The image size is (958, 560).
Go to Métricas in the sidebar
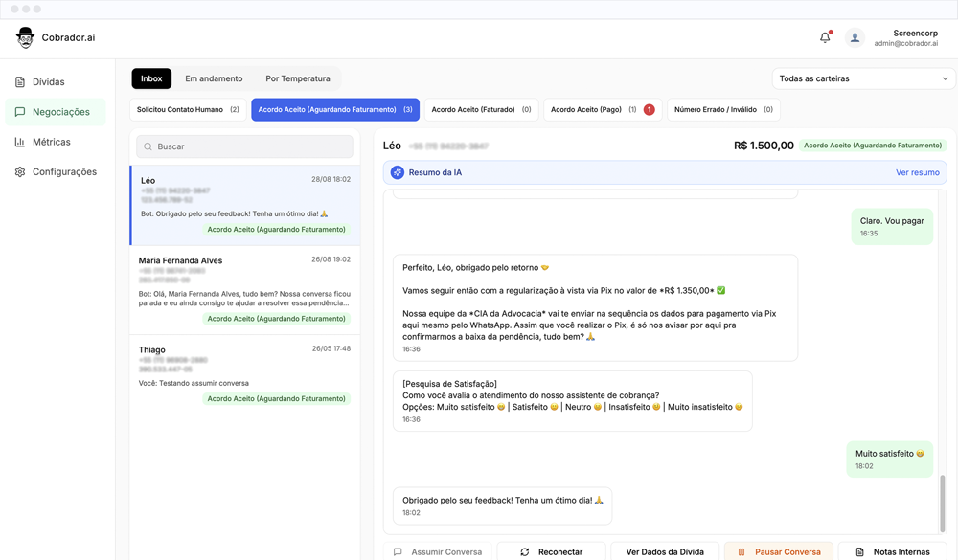click(x=56, y=142)
